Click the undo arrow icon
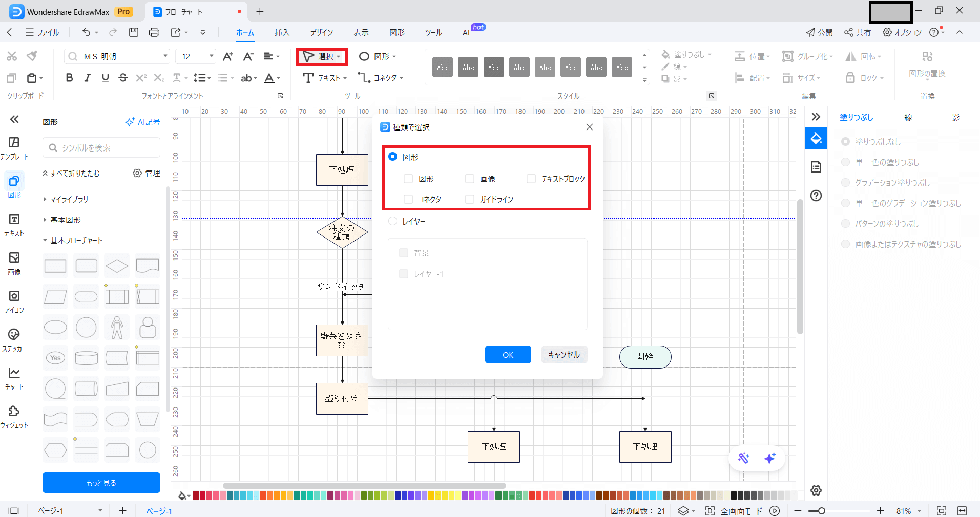 (86, 32)
